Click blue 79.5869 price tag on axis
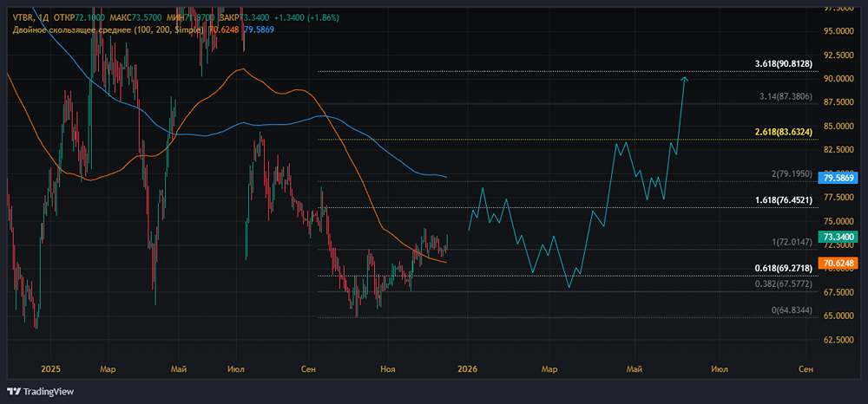Viewport: 868px width, 404px height. [839, 178]
